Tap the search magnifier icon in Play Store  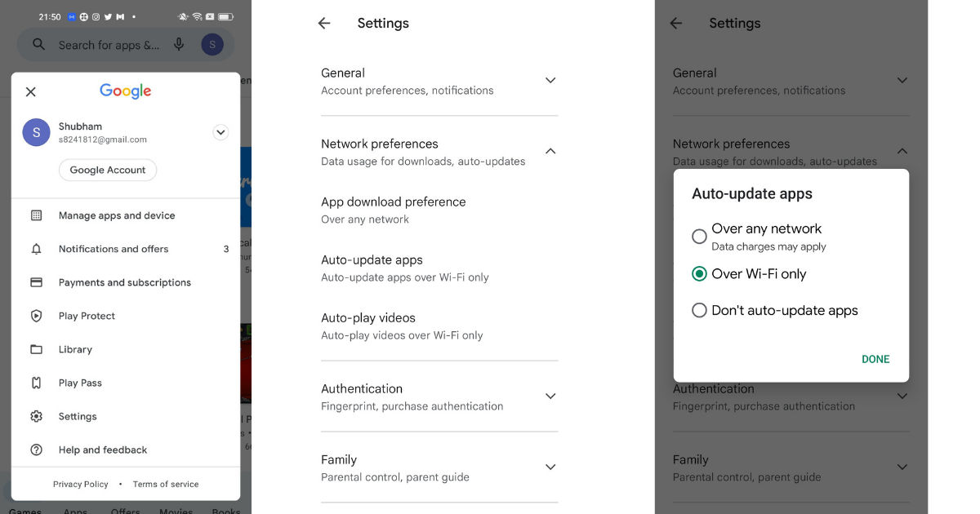38,44
